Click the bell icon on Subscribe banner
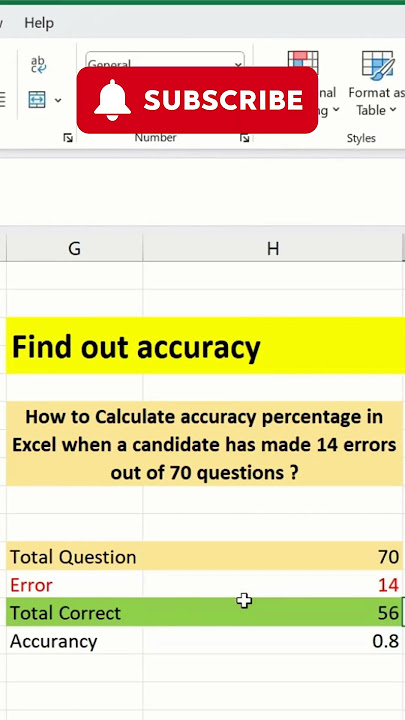The width and height of the screenshot is (405, 720). [112, 100]
